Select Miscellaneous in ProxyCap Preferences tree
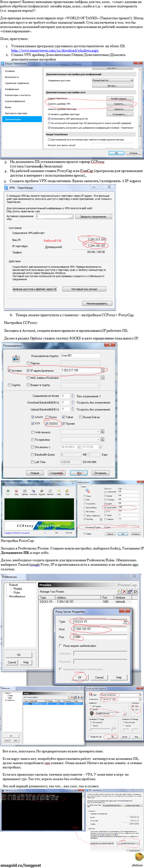 point(17,596)
